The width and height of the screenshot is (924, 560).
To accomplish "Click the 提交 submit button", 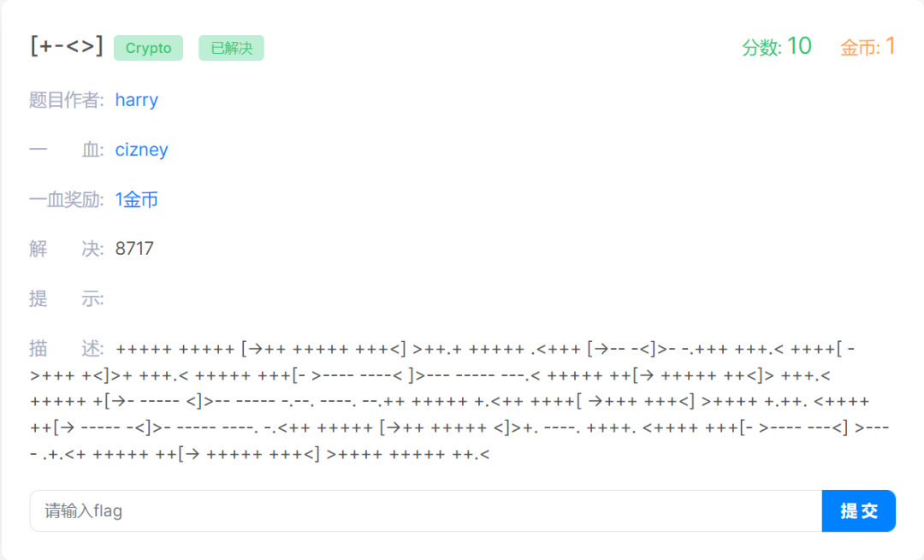I will [859, 510].
